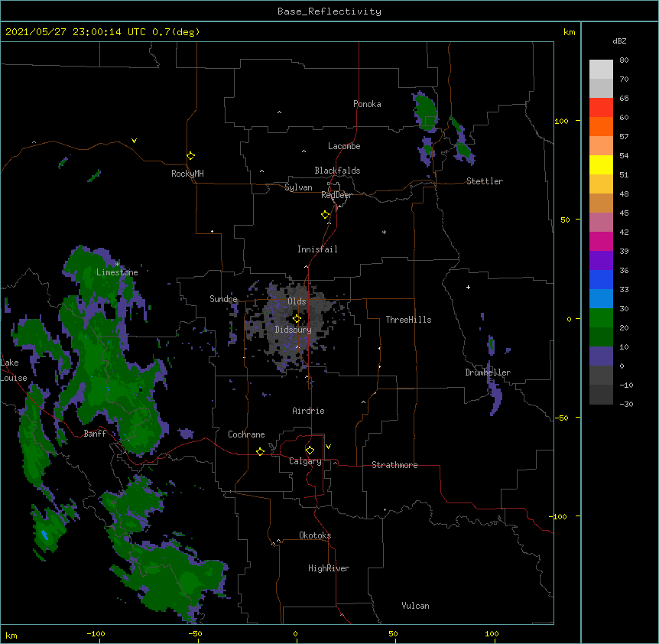The width and height of the screenshot is (659, 644).
Task: Click the yellow station marker near RockyMH
Action: (x=191, y=155)
